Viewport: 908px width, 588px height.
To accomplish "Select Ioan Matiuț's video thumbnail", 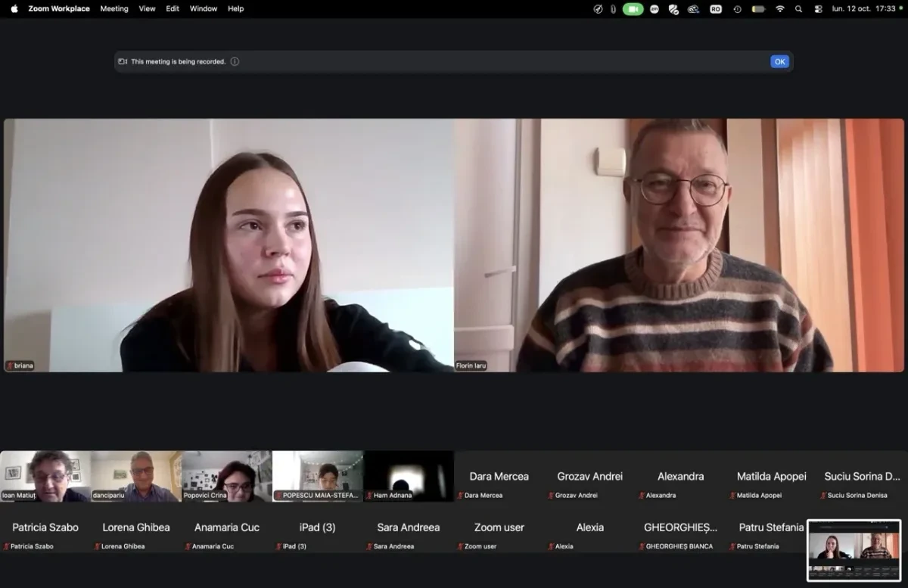I will click(x=45, y=477).
